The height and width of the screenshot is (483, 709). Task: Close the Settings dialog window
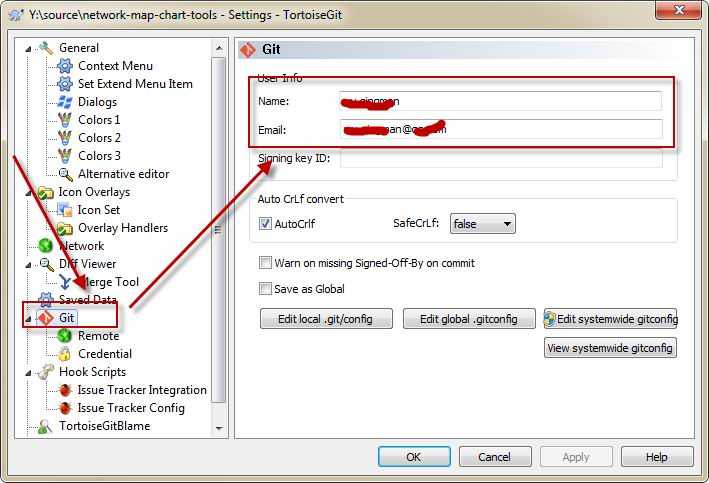pos(678,11)
